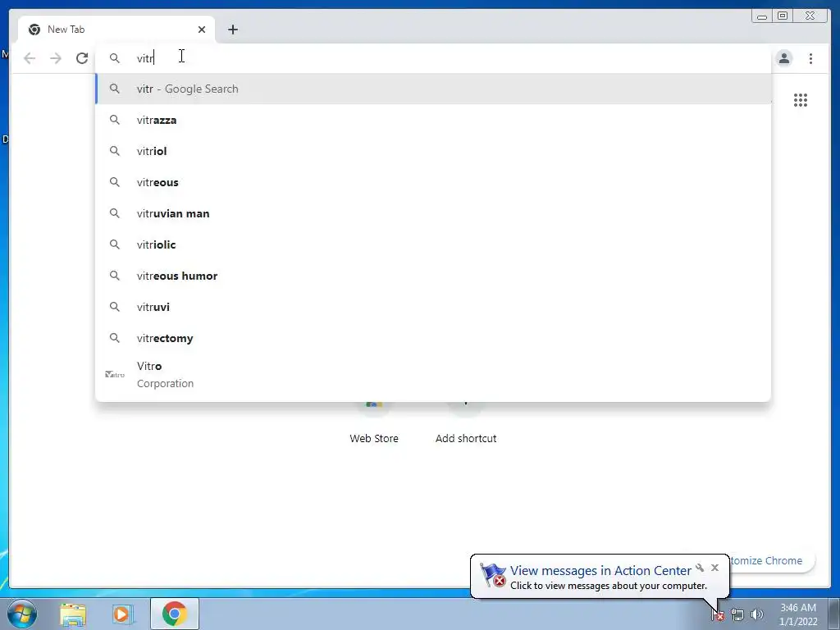Open the Chrome three-dot menu

click(810, 58)
